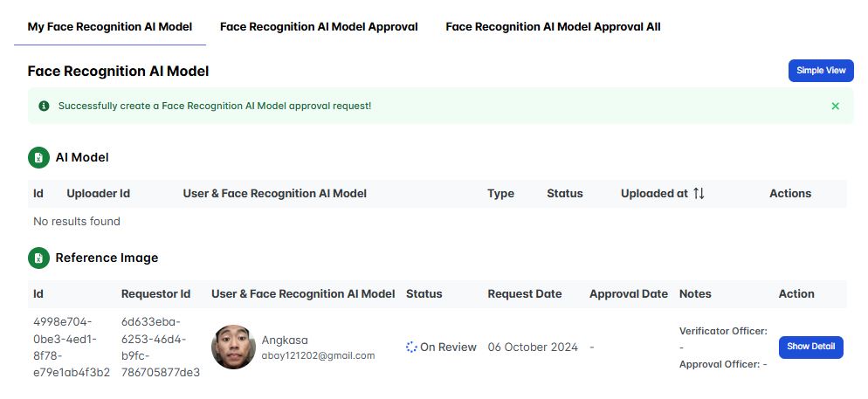Image resolution: width=868 pixels, height=399 pixels.
Task: Click the Angkasa user name
Action: point(285,340)
